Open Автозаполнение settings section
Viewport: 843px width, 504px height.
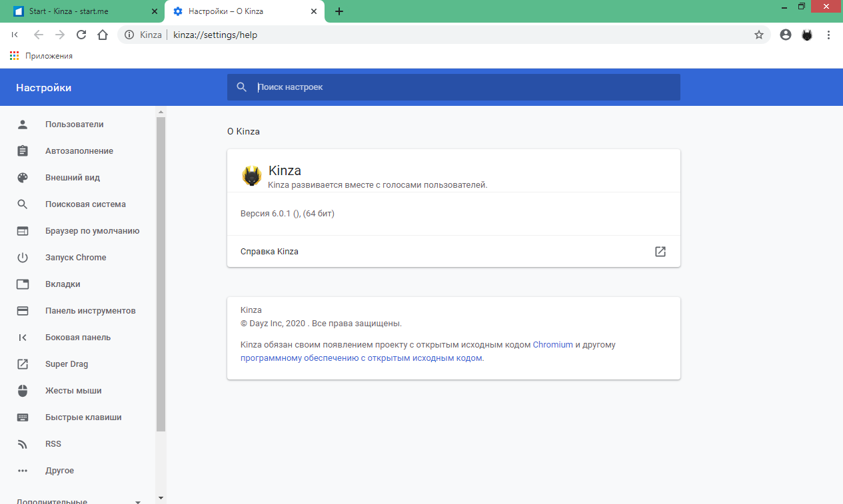coord(78,151)
